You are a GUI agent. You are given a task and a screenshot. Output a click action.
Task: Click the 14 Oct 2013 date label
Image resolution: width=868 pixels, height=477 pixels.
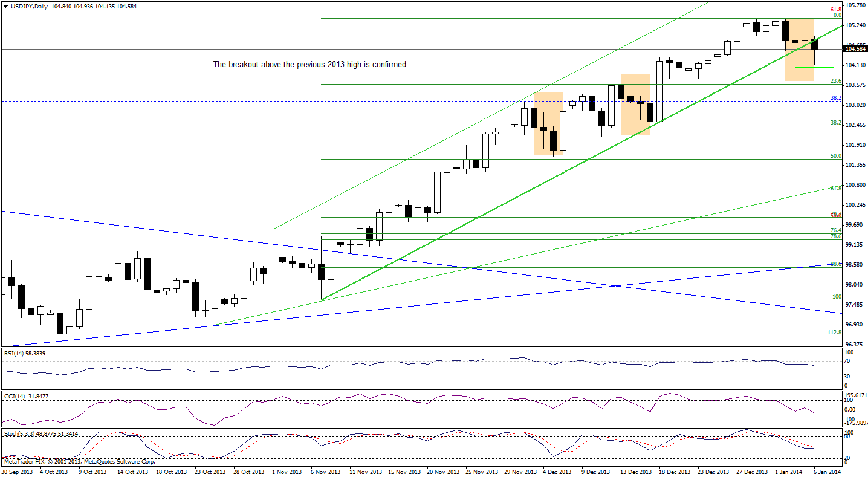click(x=132, y=472)
